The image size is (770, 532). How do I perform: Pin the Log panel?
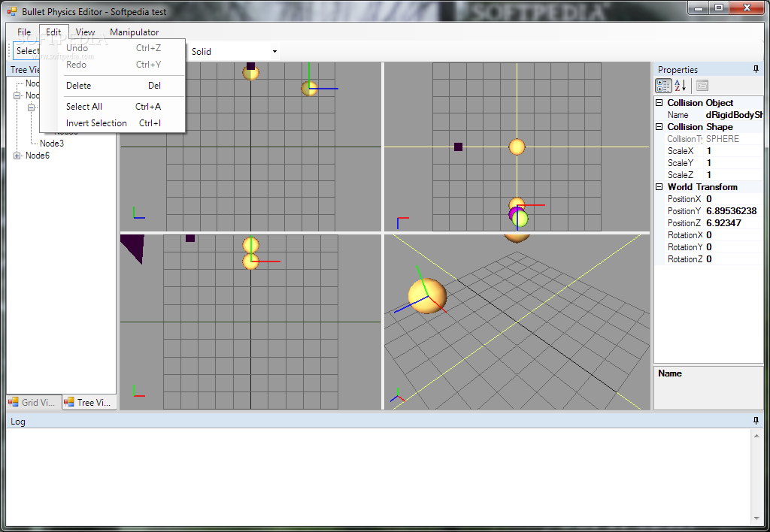(756, 421)
